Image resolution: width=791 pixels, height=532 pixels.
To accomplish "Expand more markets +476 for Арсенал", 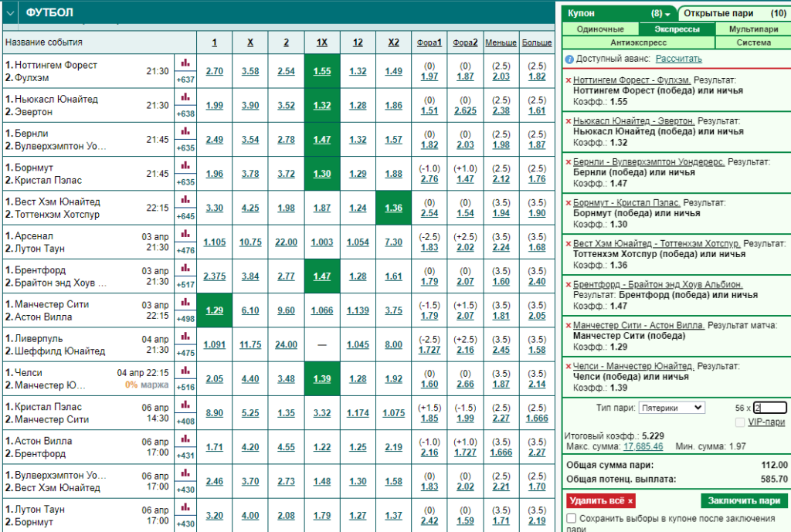I will click(185, 250).
